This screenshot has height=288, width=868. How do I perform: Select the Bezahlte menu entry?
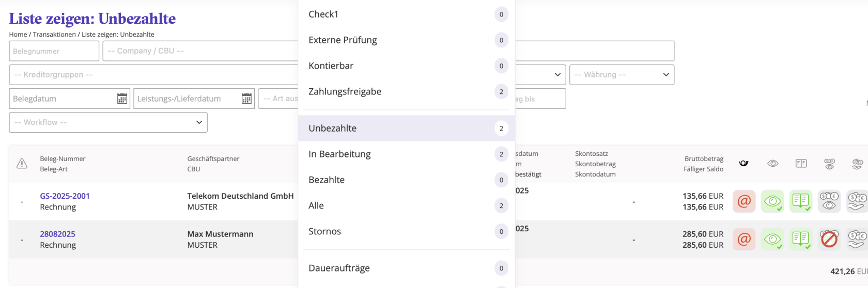[x=327, y=180]
